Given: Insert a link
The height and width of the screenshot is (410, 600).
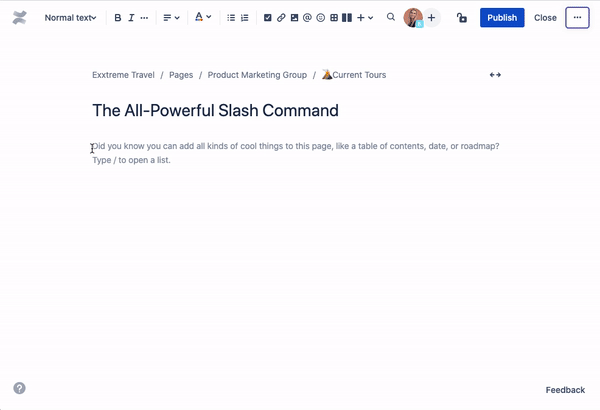Looking at the screenshot, I should click(281, 18).
